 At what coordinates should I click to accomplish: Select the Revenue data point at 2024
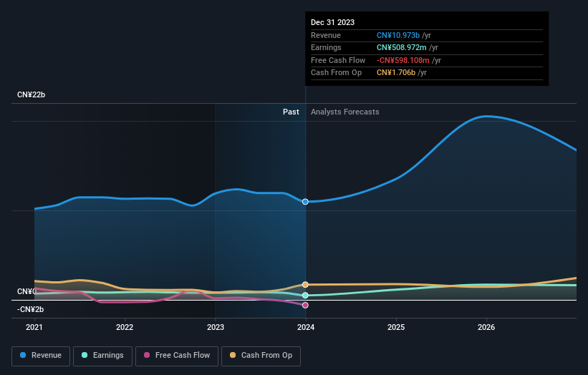(305, 202)
